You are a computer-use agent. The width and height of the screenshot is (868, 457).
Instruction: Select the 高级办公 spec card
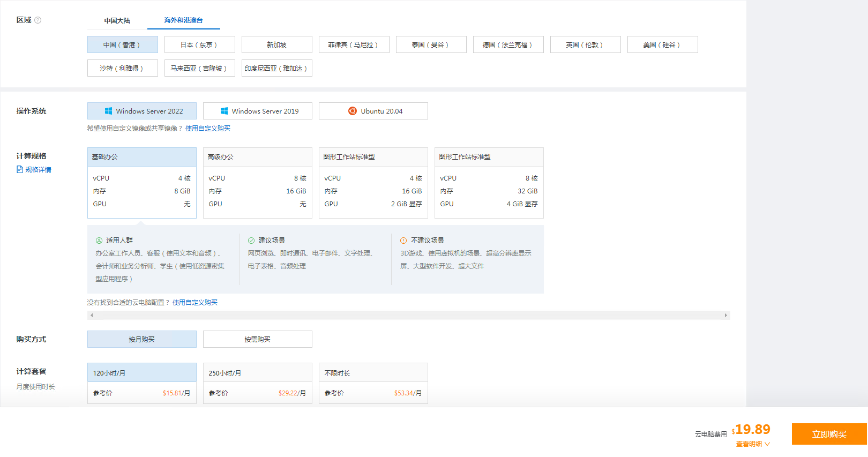(258, 183)
